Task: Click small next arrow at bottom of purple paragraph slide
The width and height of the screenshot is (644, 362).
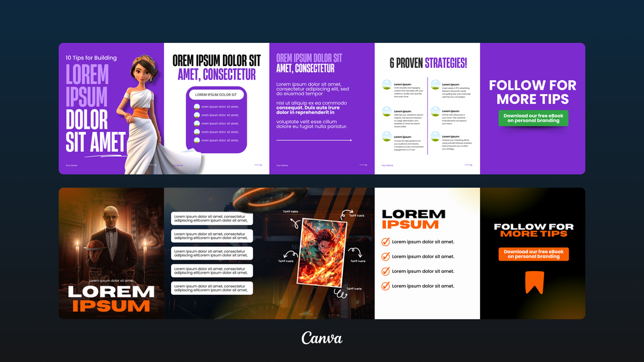Action: pyautogui.click(x=363, y=165)
